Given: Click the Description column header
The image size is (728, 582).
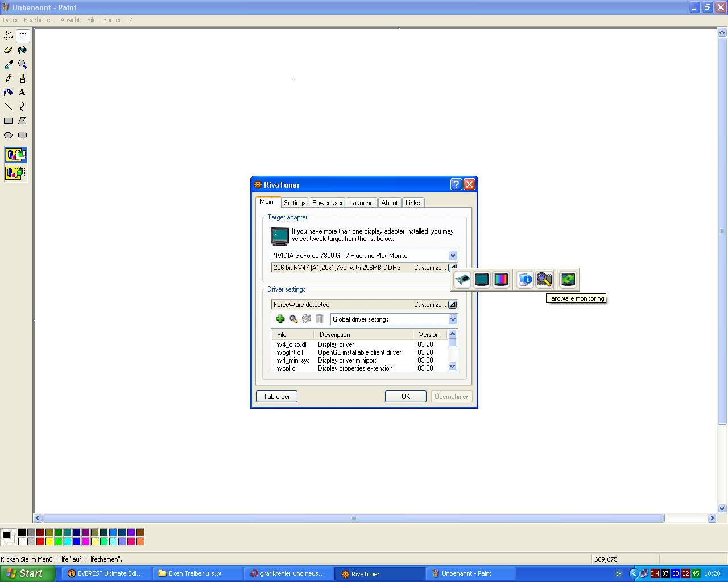Looking at the screenshot, I should click(365, 334).
